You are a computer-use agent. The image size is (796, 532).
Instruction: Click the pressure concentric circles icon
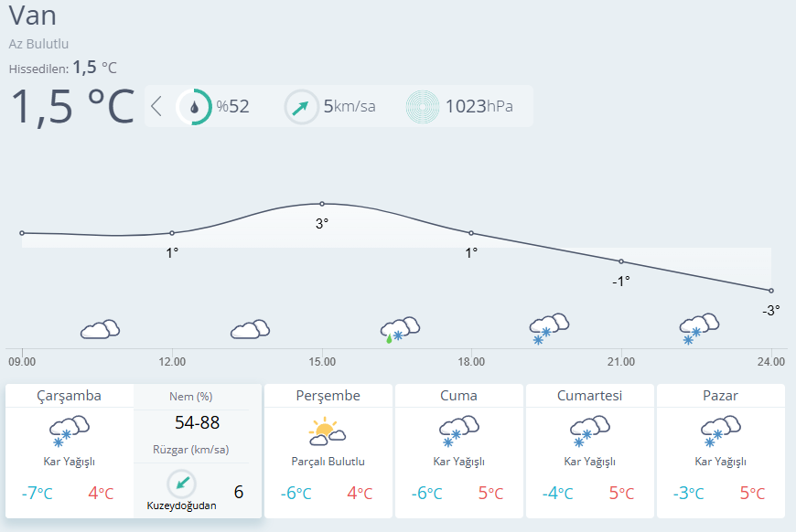point(423,107)
